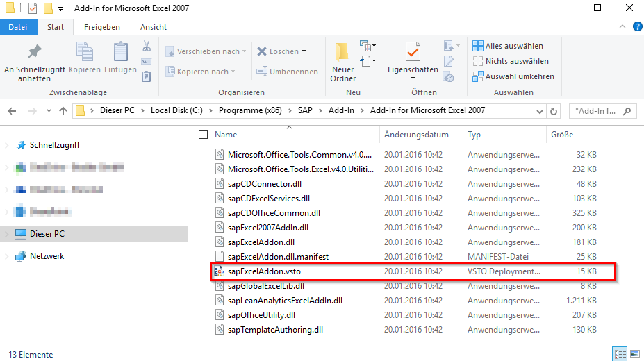The height and width of the screenshot is (361, 644).
Task: Expand the Netzwerk tree node
Action: click(6, 256)
